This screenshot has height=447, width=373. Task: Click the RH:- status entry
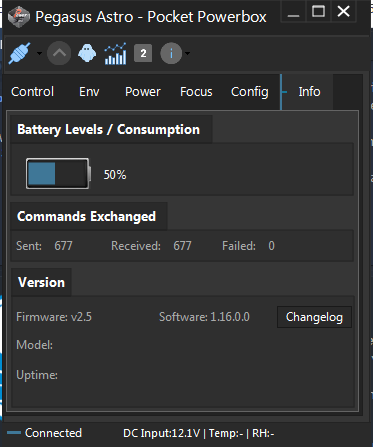tap(263, 433)
